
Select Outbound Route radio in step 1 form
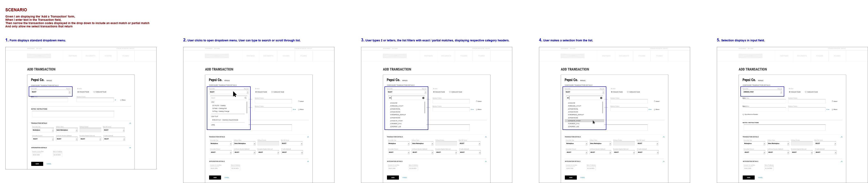[x=94, y=92]
